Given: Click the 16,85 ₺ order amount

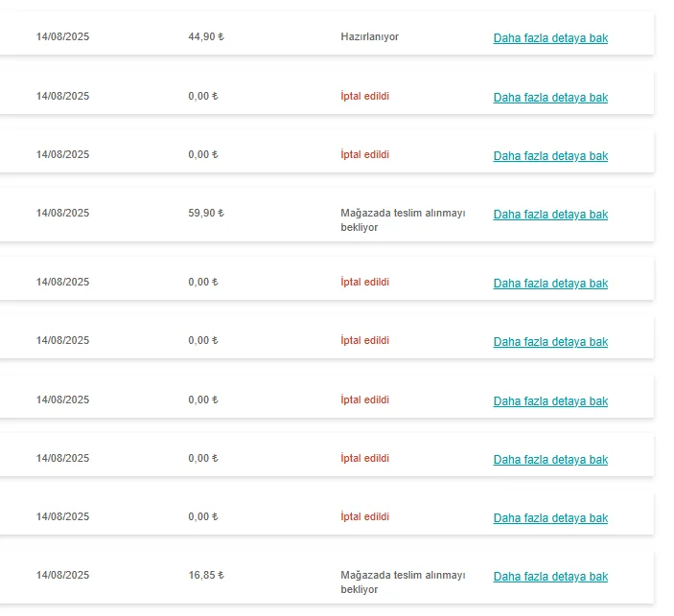Looking at the screenshot, I should point(205,576).
